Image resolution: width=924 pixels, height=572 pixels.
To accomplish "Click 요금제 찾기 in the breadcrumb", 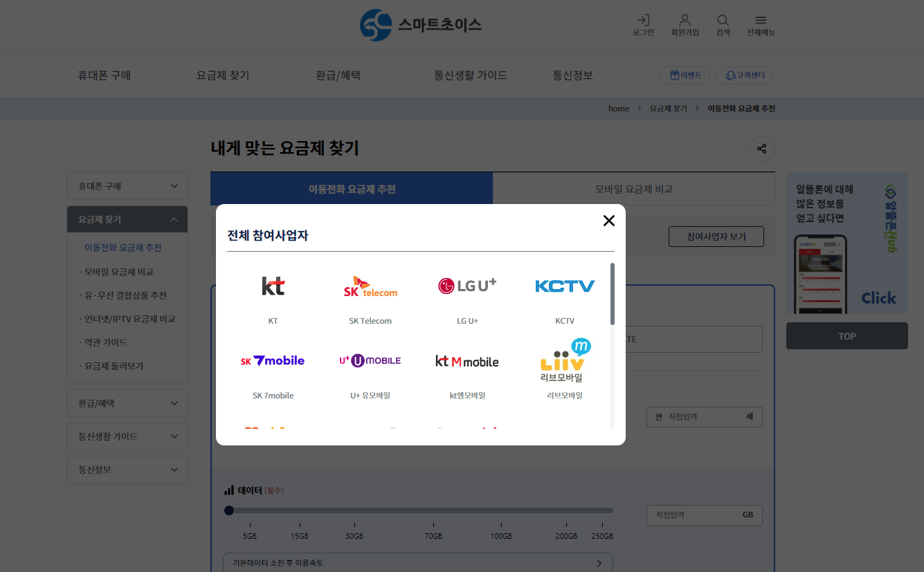I will pyautogui.click(x=668, y=109).
